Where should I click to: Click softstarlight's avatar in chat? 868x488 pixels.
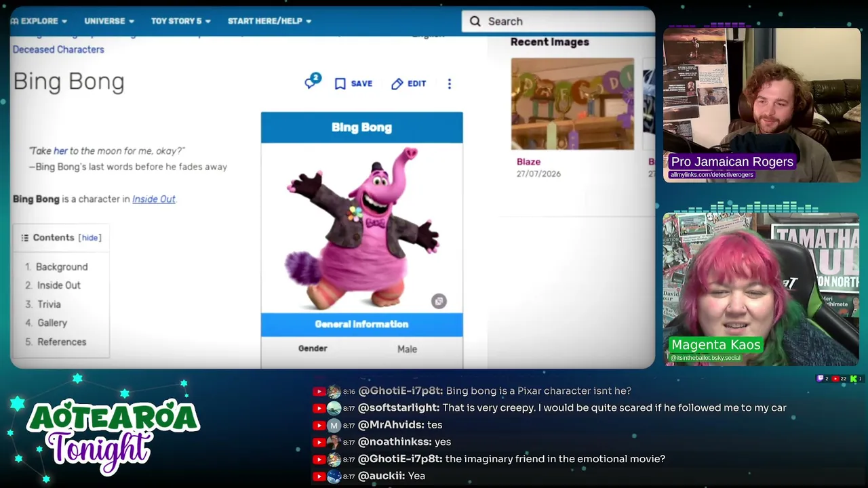tap(334, 408)
